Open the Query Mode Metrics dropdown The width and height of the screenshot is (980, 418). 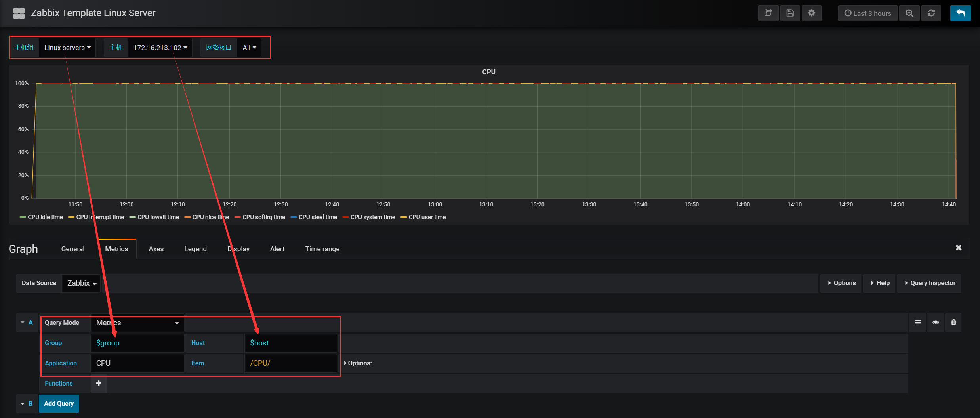[x=137, y=323]
